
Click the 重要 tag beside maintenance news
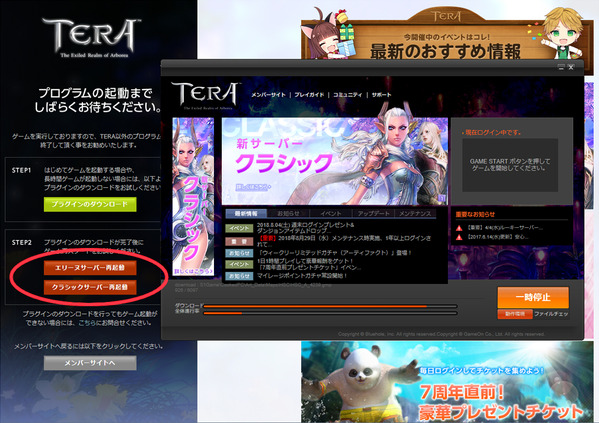point(239,241)
